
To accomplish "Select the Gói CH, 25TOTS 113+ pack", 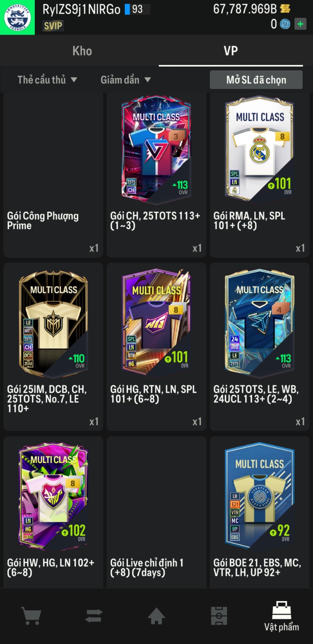I will [156, 175].
